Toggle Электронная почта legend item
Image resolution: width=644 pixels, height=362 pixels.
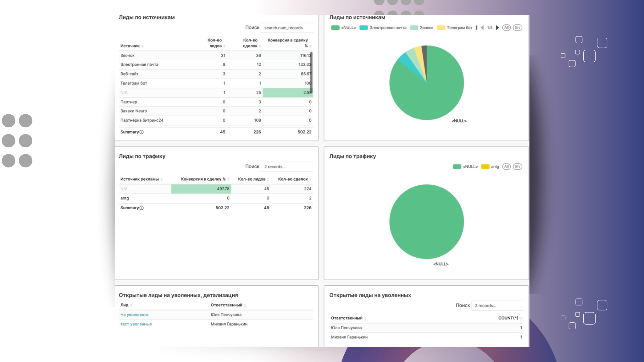coord(387,28)
